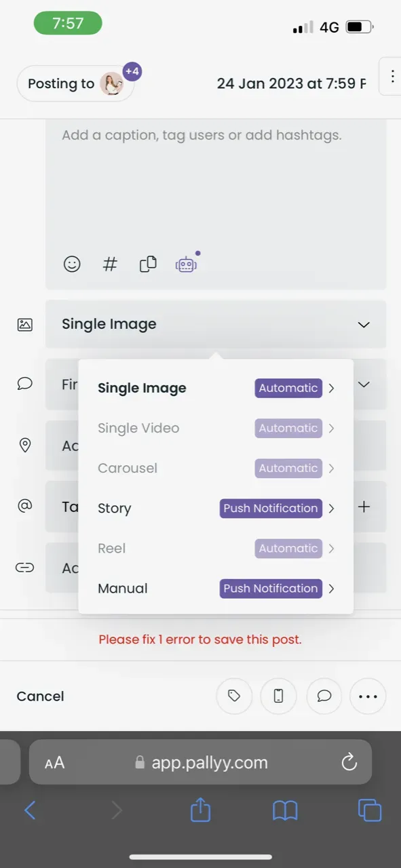Click Push Notification badge on Story row
Viewport: 401px width, 868px height.
coord(271,509)
